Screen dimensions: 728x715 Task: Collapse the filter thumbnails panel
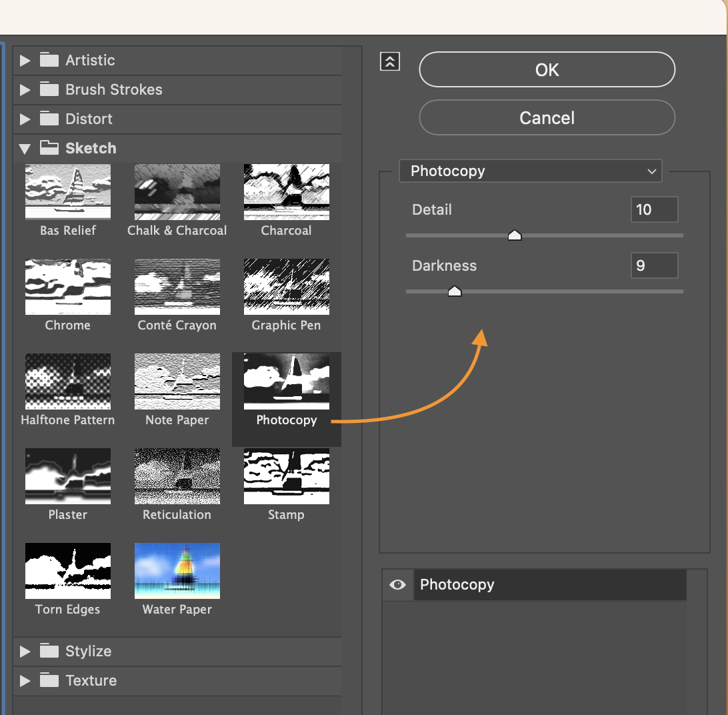389,61
